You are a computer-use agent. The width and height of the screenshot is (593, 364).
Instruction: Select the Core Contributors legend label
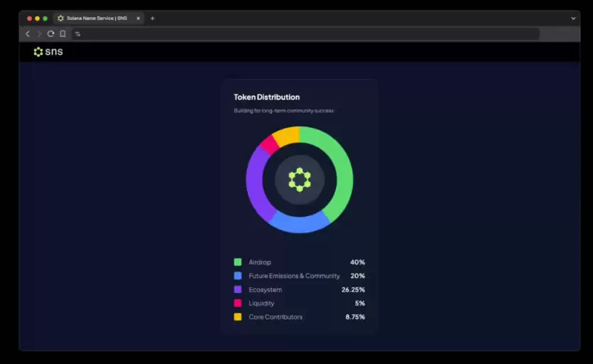tap(275, 317)
